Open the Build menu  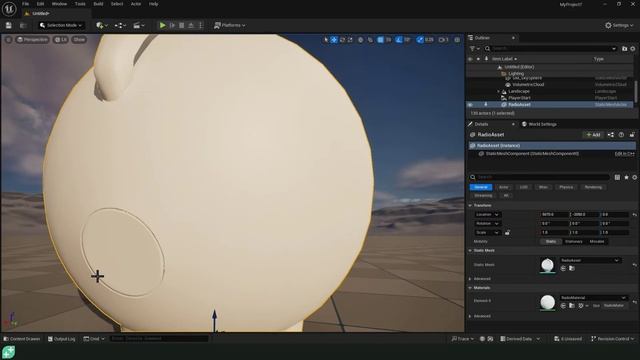pos(98,4)
